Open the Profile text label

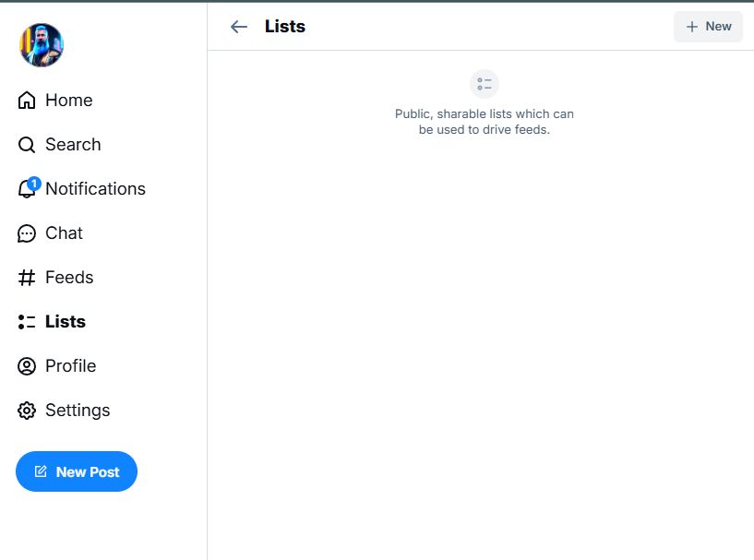(x=71, y=366)
